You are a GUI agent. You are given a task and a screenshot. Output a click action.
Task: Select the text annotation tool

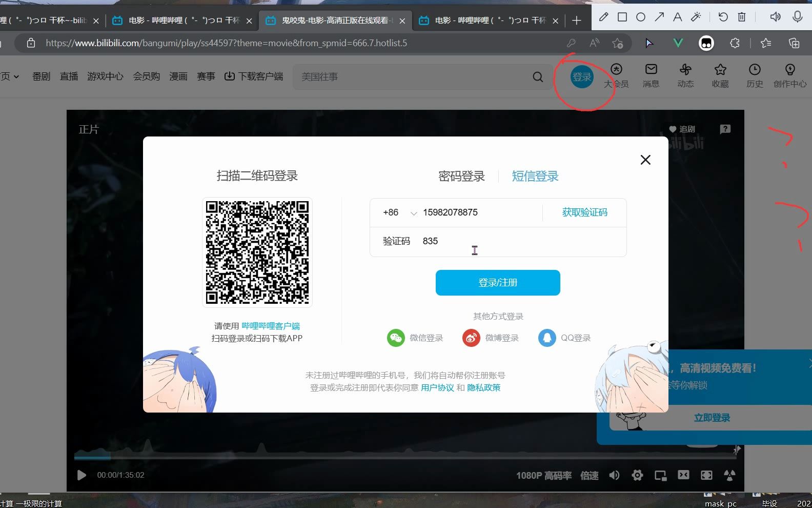pyautogui.click(x=678, y=17)
